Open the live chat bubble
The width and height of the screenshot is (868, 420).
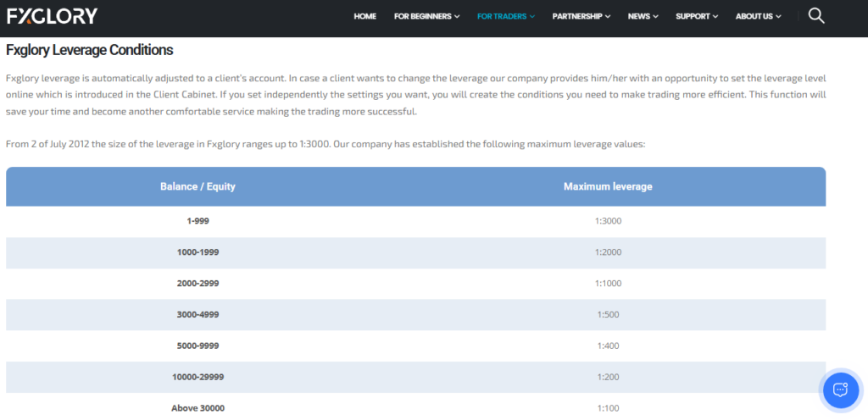point(840,390)
